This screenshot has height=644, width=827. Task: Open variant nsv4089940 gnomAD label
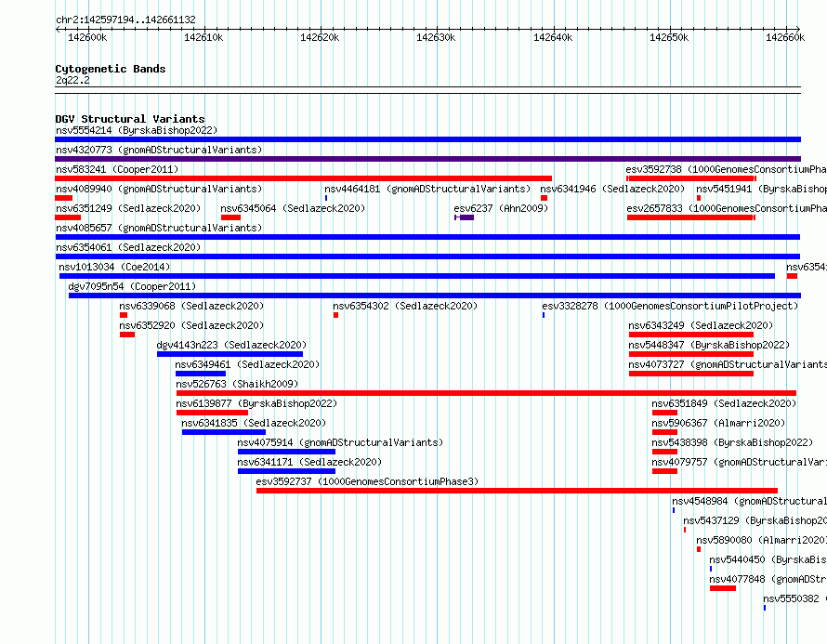tap(159, 189)
